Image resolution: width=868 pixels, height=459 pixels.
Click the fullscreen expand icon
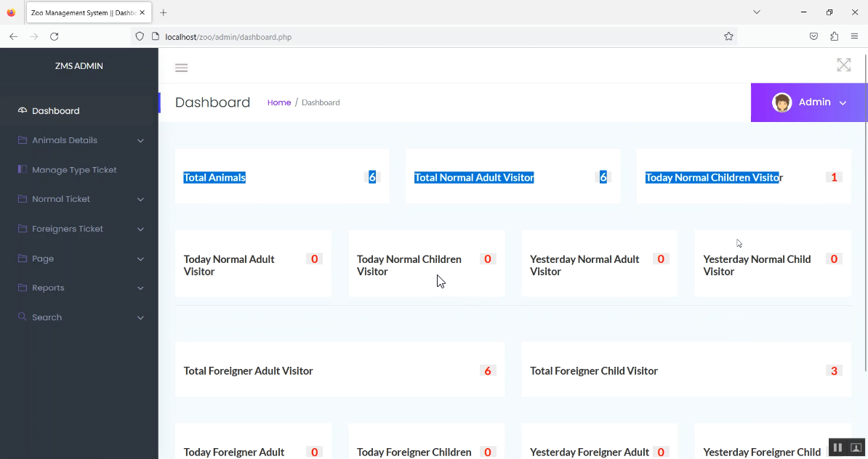coord(843,65)
